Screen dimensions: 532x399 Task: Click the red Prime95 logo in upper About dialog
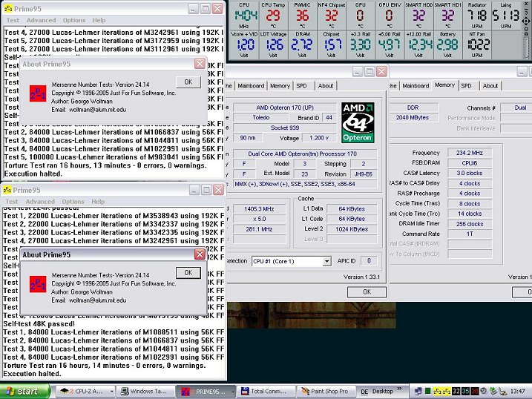click(38, 93)
